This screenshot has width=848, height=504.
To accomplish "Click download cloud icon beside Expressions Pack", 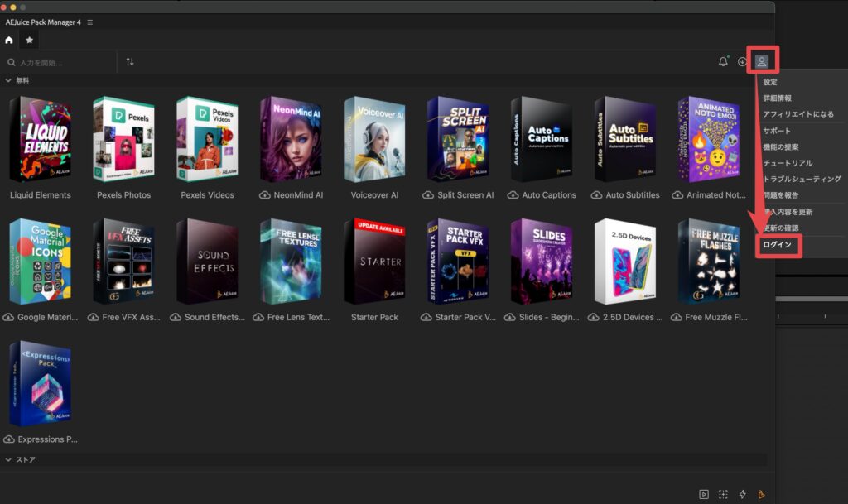I will (8, 439).
